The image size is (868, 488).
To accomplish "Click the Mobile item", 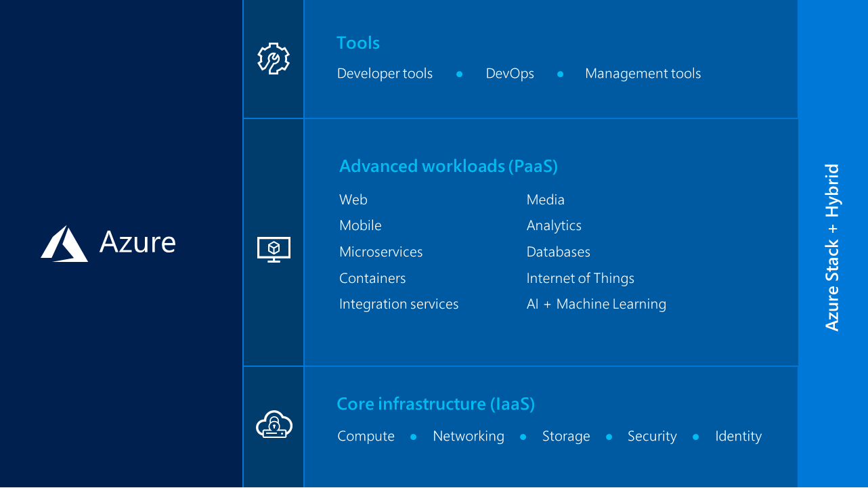I will tap(360, 225).
